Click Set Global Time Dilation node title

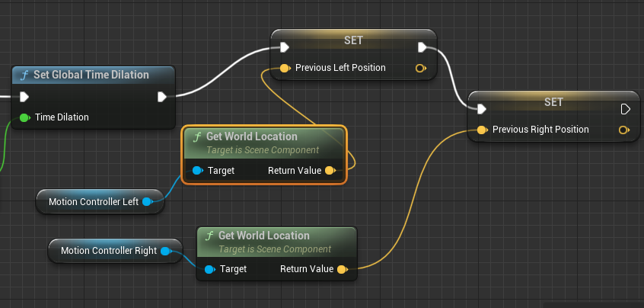pos(91,75)
